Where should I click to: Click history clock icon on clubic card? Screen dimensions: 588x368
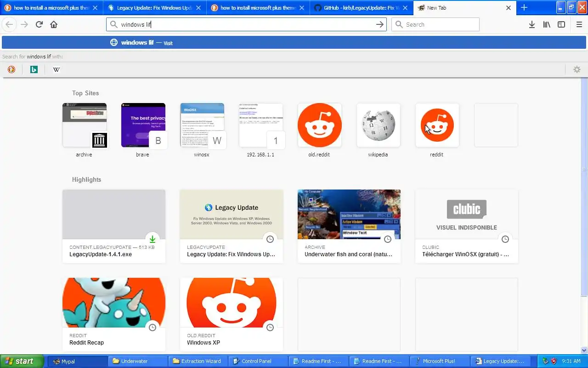505,239
